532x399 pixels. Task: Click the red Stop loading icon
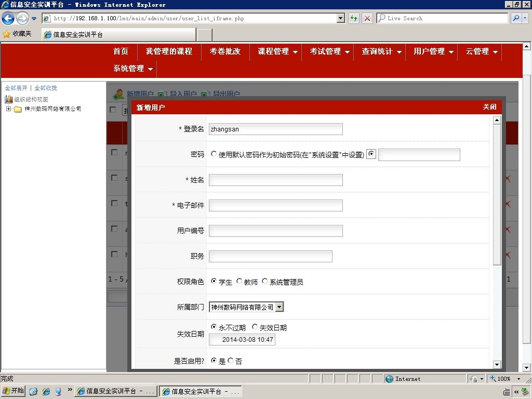tap(367, 18)
